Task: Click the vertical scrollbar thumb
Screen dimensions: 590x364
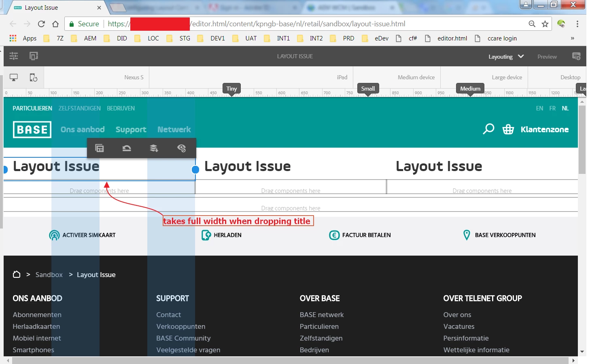Action: click(x=582, y=140)
